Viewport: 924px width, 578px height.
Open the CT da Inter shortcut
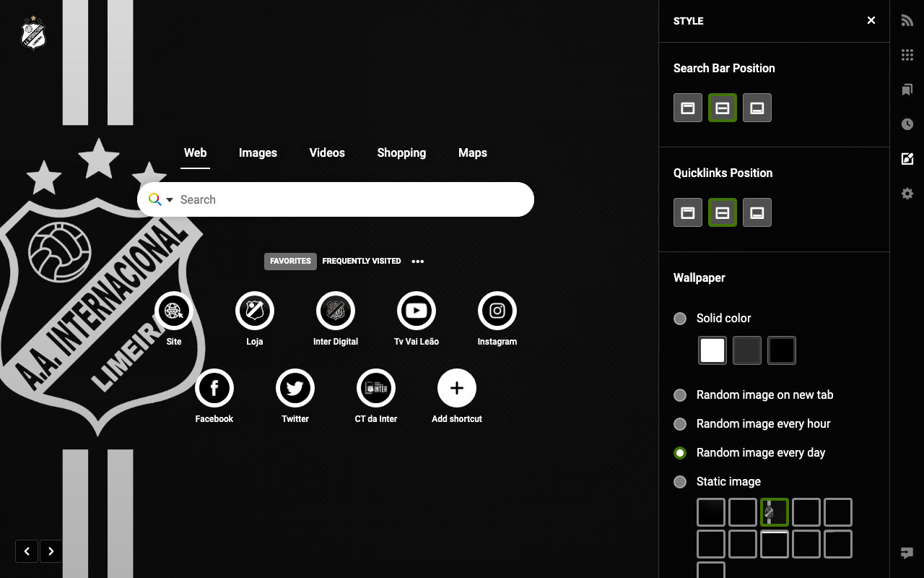click(x=376, y=388)
